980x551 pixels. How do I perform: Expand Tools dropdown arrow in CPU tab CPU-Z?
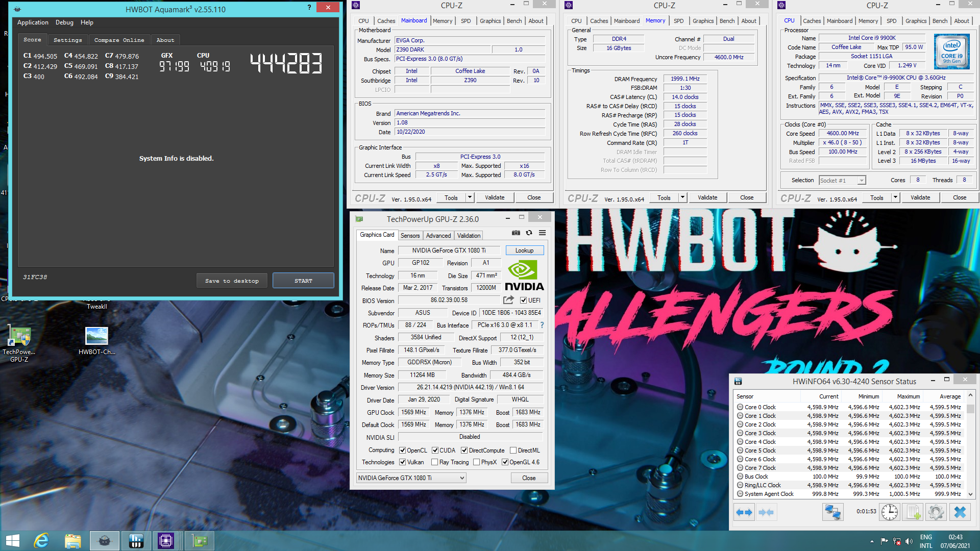click(895, 197)
